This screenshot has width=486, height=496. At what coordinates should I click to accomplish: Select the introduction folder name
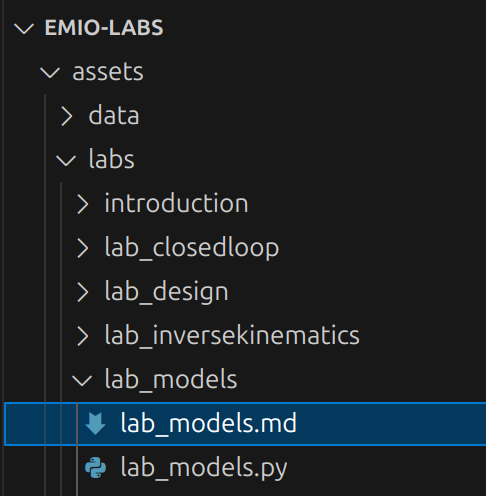tap(176, 203)
